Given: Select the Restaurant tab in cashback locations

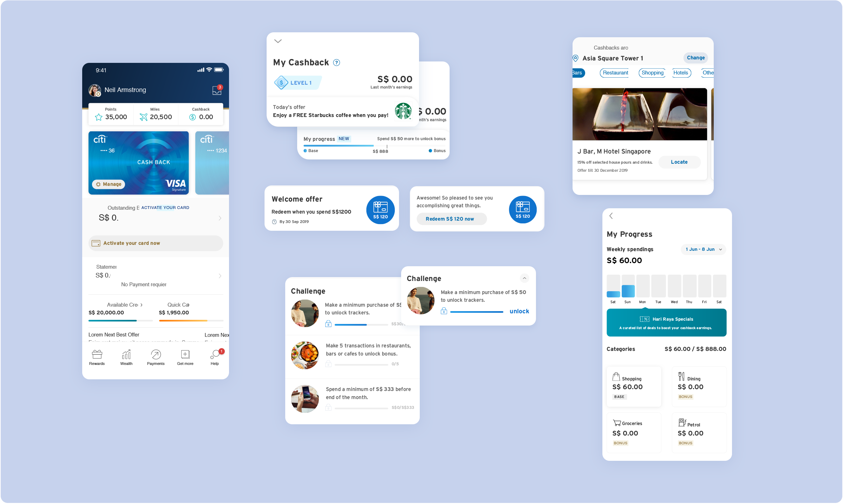Looking at the screenshot, I should click(x=614, y=73).
